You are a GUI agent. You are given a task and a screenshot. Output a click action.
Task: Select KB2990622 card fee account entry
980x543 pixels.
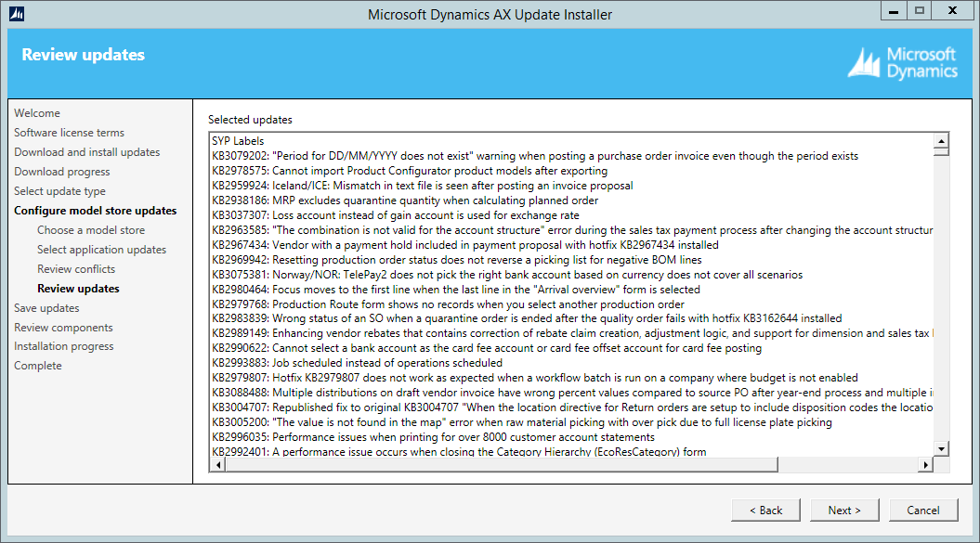[x=487, y=349]
